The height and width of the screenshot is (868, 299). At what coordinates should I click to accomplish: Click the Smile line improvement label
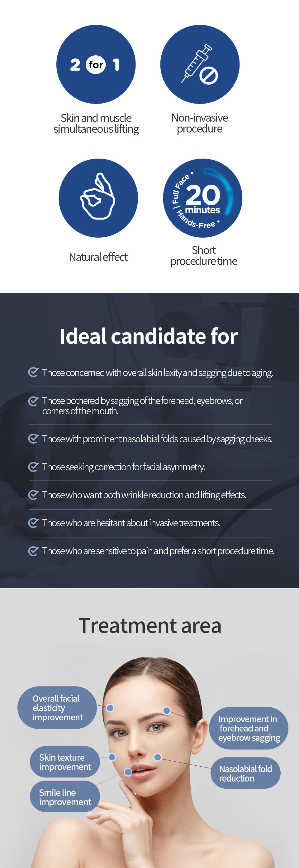(x=65, y=797)
